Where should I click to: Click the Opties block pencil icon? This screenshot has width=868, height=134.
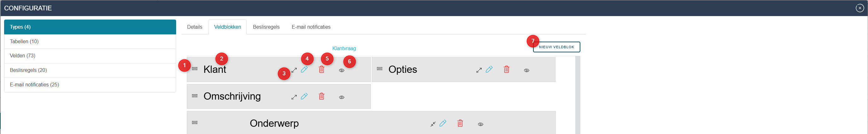tap(489, 69)
